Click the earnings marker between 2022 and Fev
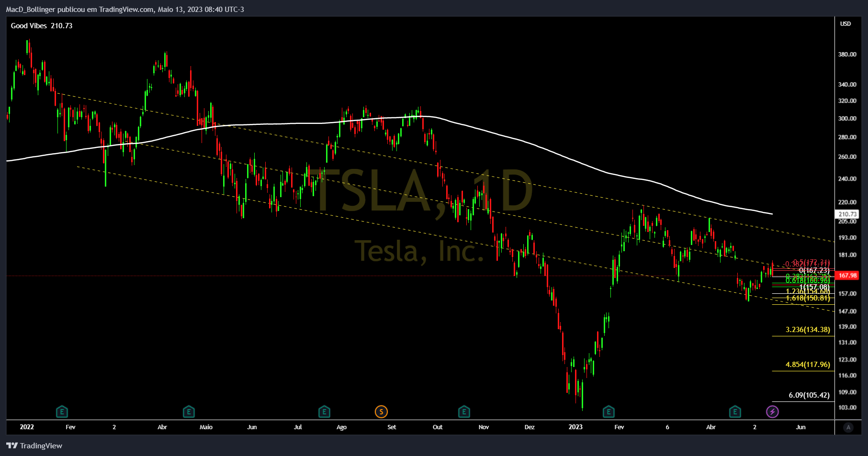868x456 pixels. 62,412
